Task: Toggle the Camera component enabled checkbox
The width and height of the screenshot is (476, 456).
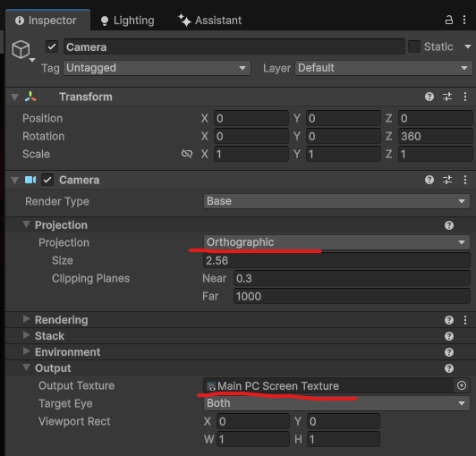Action: pyautogui.click(x=47, y=180)
